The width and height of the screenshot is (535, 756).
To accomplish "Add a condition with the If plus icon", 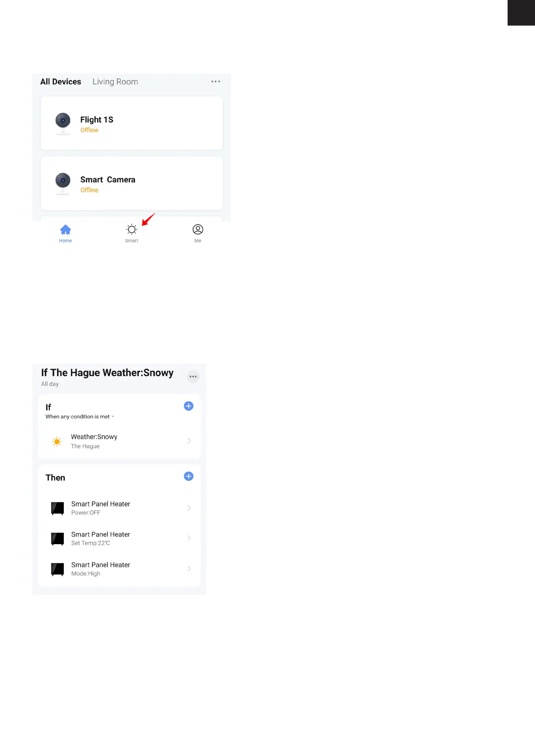I will coord(189,406).
